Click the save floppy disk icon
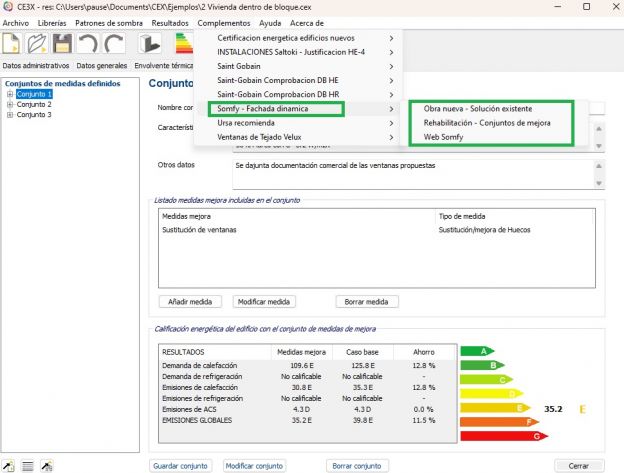The width and height of the screenshot is (624, 473). [62, 44]
